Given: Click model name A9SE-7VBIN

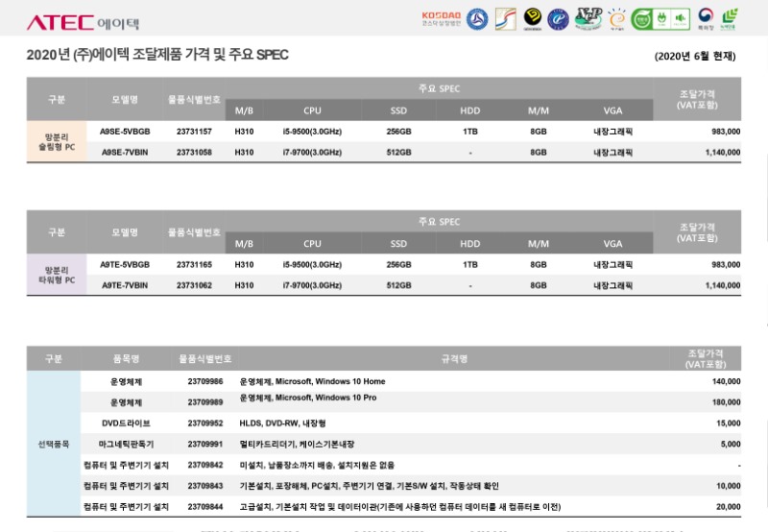Looking at the screenshot, I should (x=125, y=153).
